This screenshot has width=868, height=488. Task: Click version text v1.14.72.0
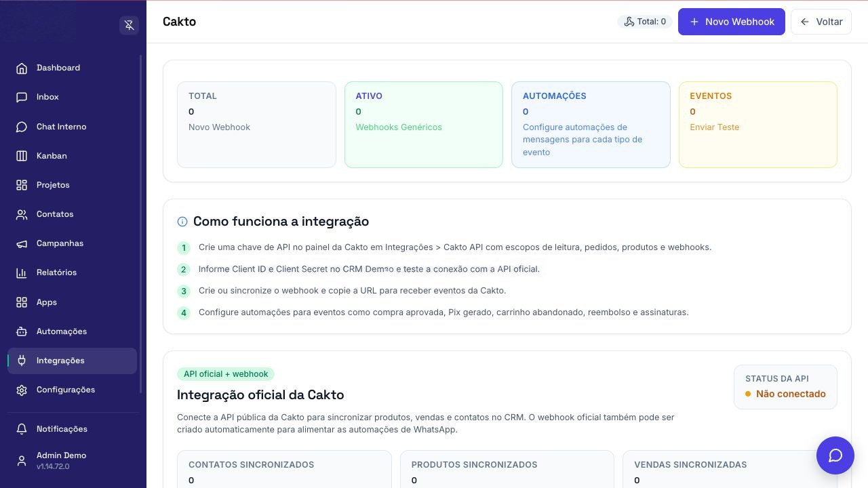(x=53, y=467)
